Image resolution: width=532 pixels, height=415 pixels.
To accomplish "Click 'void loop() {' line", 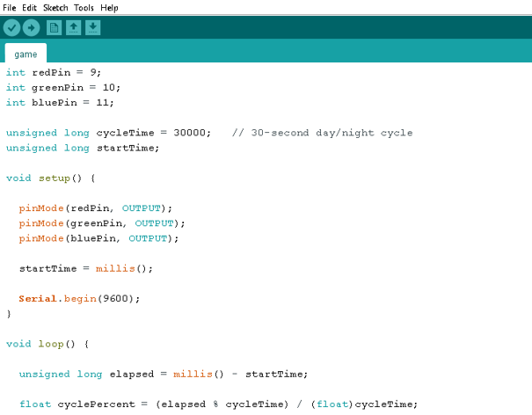I will click(47, 344).
